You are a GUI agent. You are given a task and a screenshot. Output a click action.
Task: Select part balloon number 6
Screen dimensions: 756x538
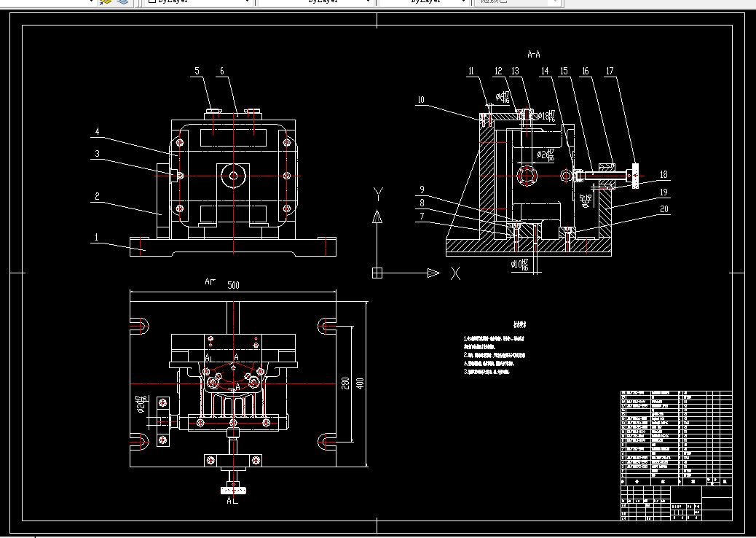pyautogui.click(x=222, y=71)
